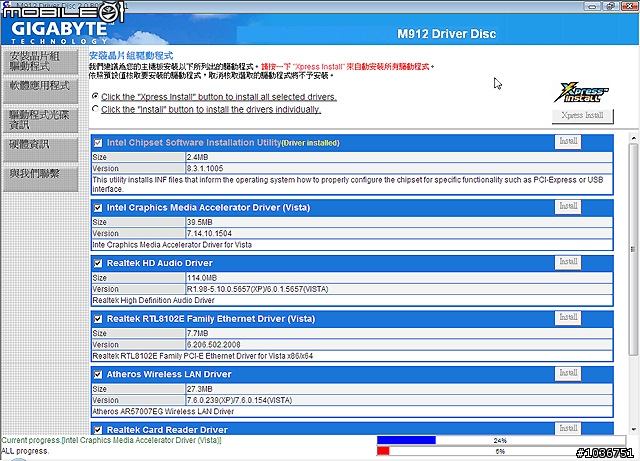
Task: Click Install for Realtek HD Audio Driver
Action: pyautogui.click(x=568, y=262)
